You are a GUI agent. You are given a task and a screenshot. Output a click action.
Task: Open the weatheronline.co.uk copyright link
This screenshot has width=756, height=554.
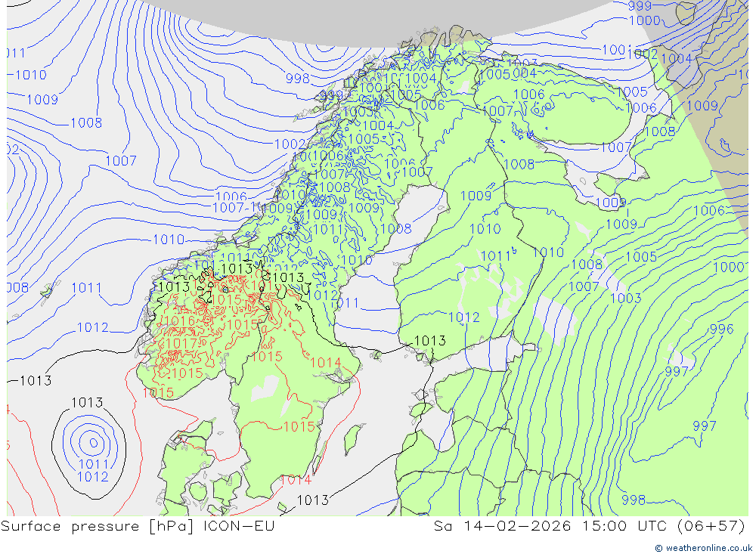703,548
